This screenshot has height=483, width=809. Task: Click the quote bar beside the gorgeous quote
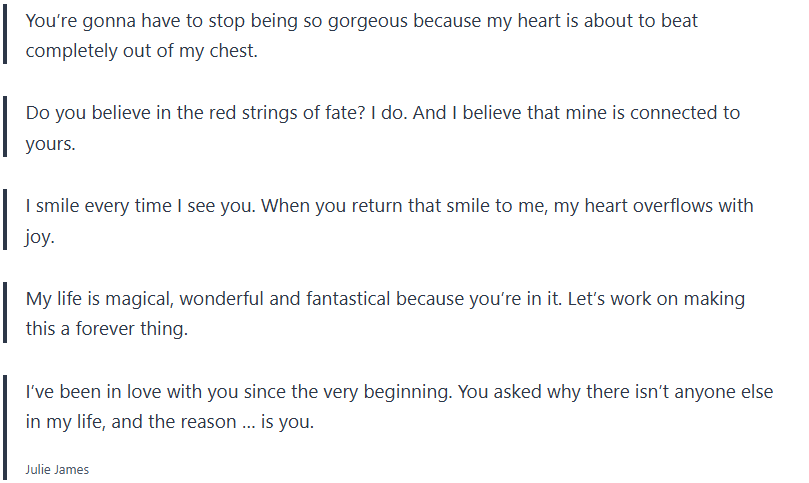[x=5, y=36]
